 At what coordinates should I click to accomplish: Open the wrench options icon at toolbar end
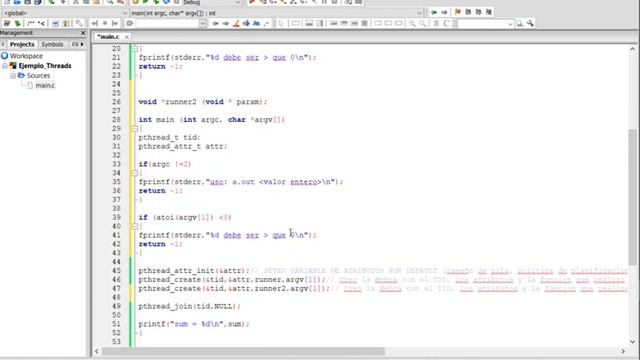click(x=530, y=23)
